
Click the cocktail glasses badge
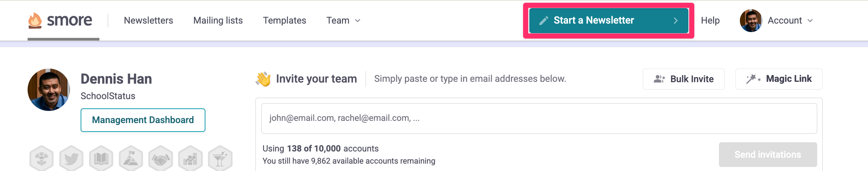pyautogui.click(x=220, y=158)
